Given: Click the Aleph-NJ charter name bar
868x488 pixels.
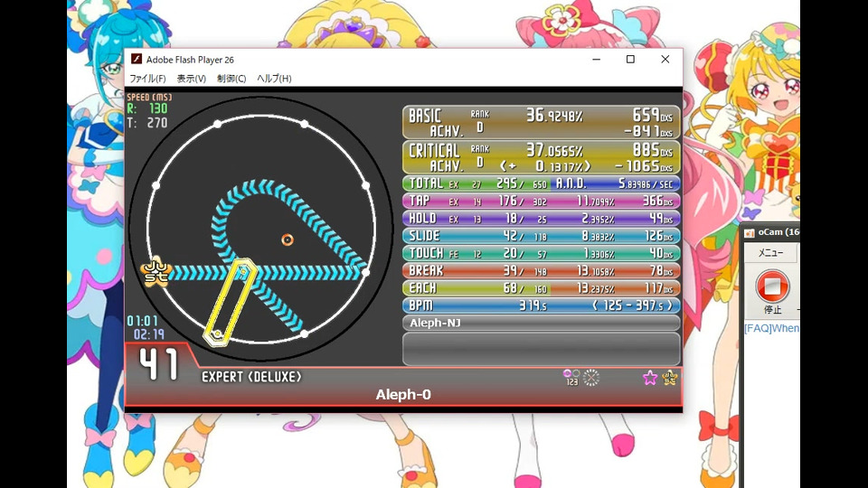Looking at the screenshot, I should coord(542,323).
